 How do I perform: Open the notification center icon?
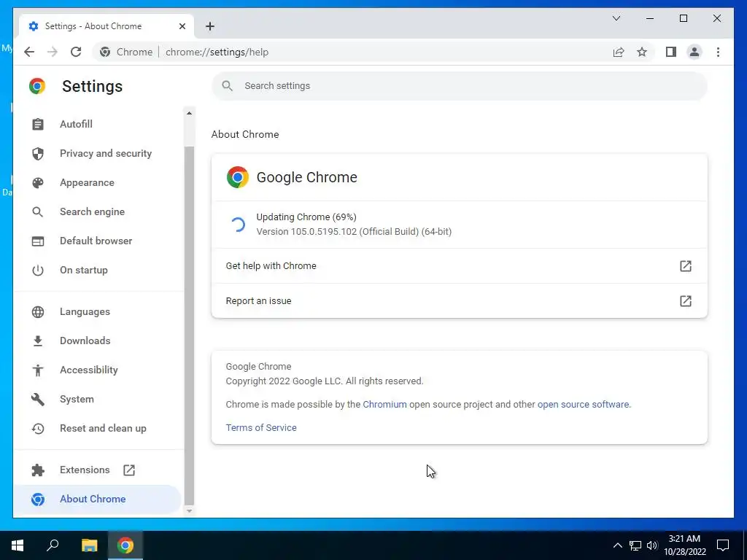point(723,545)
